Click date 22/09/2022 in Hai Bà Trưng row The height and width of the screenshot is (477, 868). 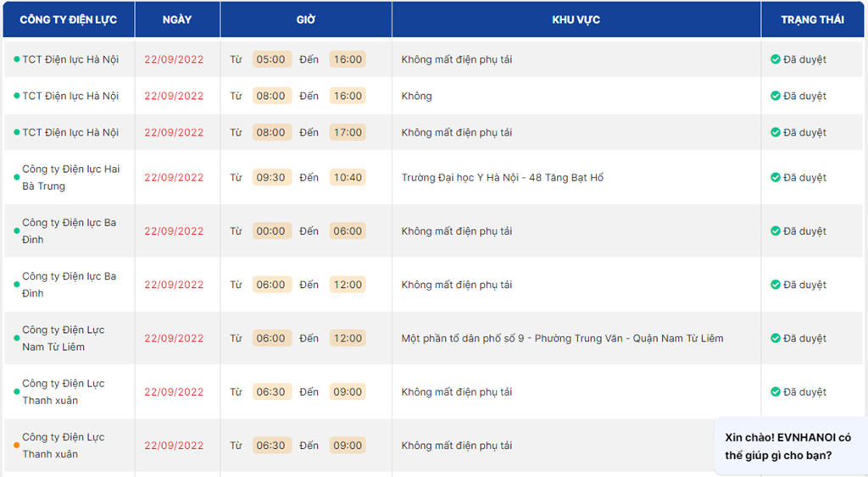point(174,178)
